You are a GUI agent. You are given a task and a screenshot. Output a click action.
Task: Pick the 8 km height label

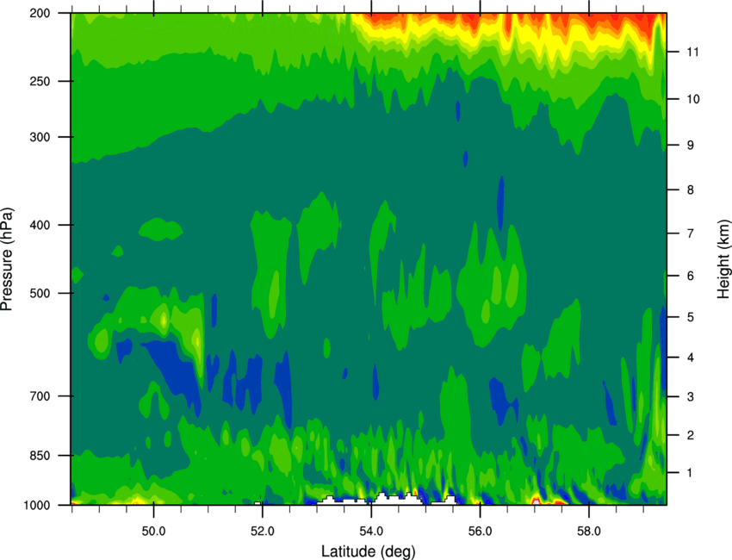(691, 190)
